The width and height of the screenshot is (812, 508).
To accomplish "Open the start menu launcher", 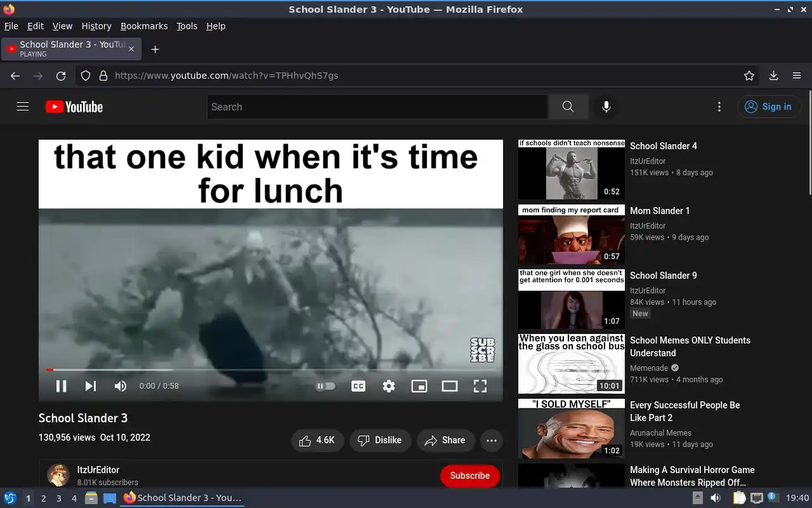I will (10, 498).
